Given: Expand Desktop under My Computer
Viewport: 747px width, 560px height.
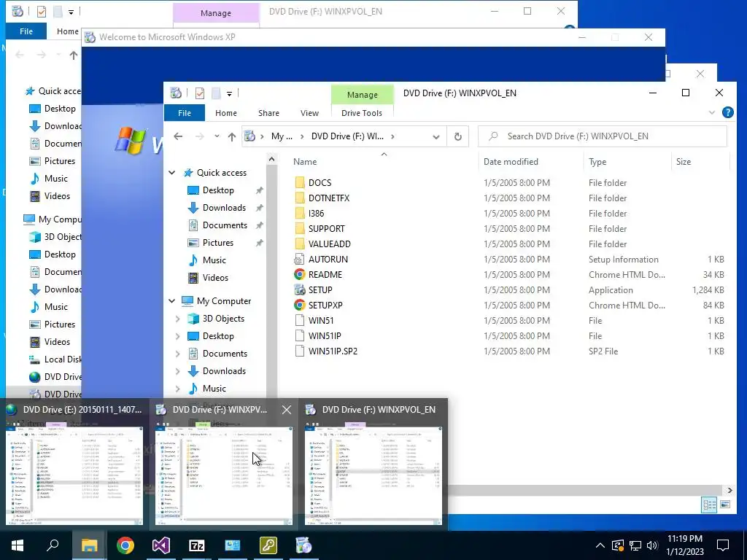Looking at the screenshot, I should click(x=178, y=336).
